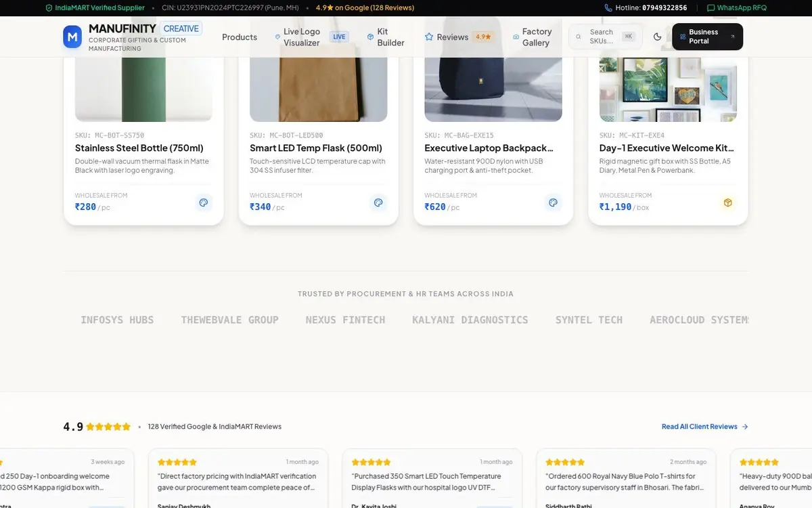Click the WhatsApp chat icon in top bar
The image size is (812, 508).
(x=710, y=8)
